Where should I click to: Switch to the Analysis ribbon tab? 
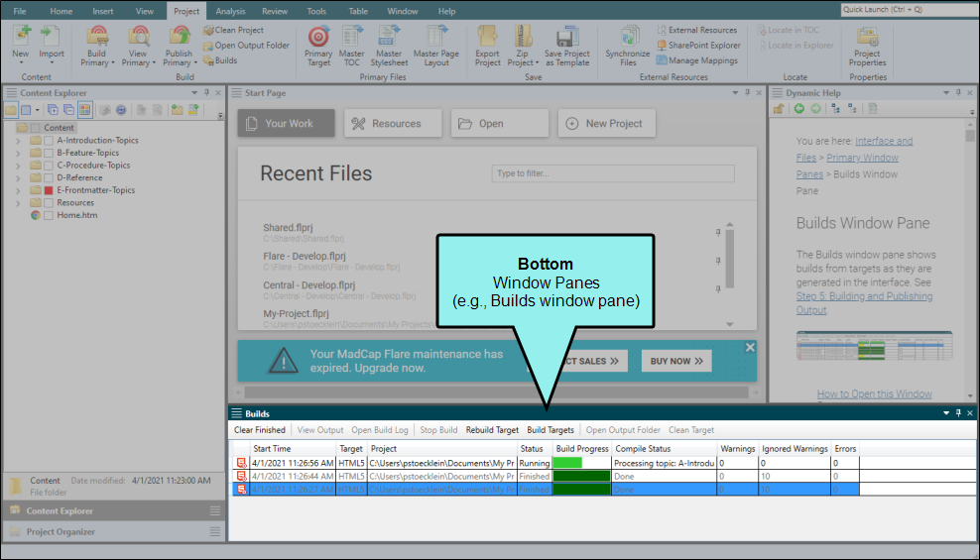click(231, 11)
